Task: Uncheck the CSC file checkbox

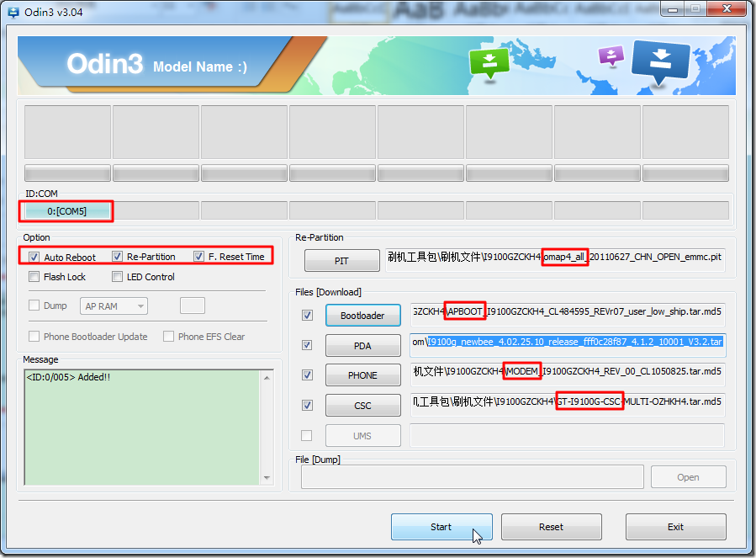Action: click(307, 405)
